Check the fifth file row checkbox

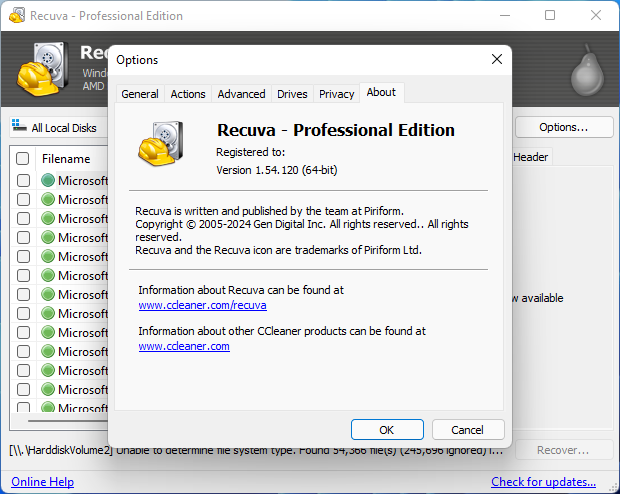click(23, 256)
